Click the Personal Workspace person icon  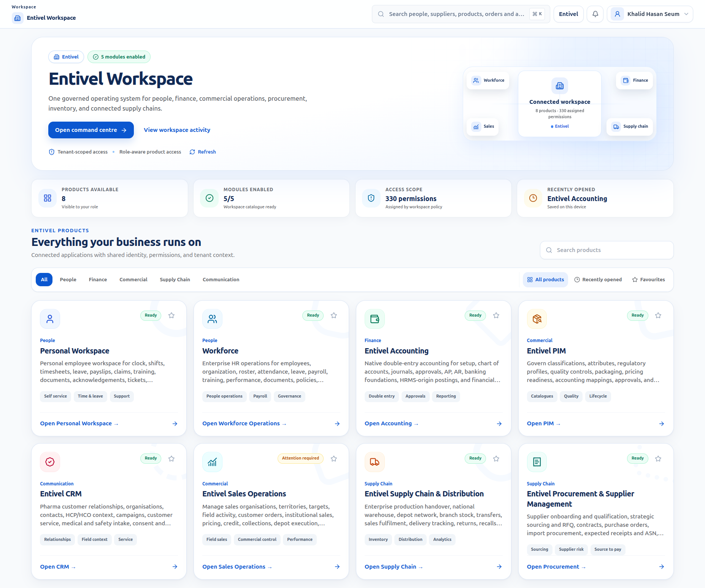click(50, 319)
